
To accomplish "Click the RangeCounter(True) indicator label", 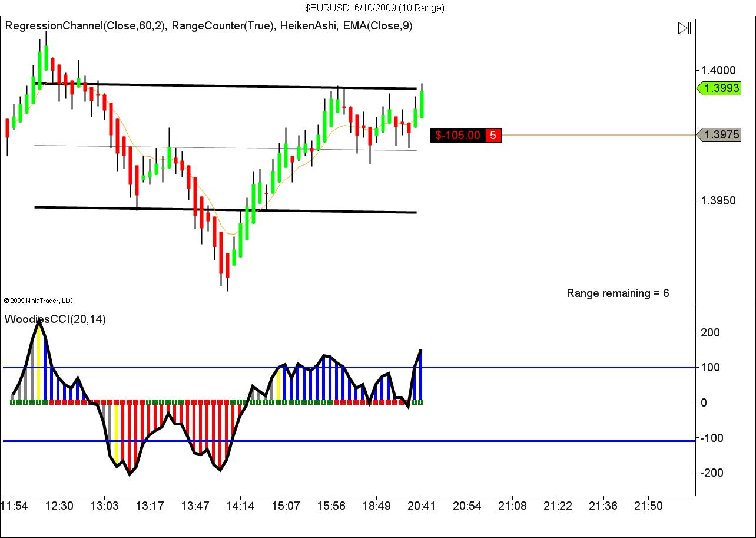I will (224, 25).
